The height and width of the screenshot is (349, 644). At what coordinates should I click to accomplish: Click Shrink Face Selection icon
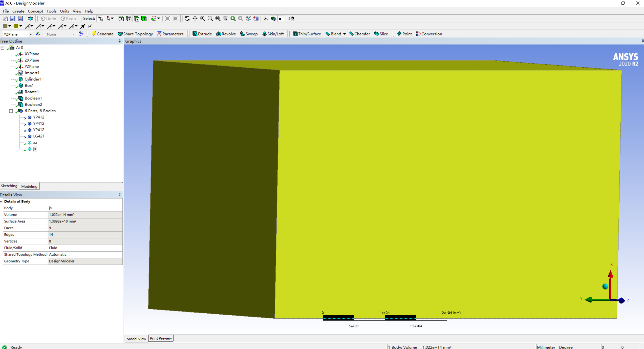pos(175,18)
